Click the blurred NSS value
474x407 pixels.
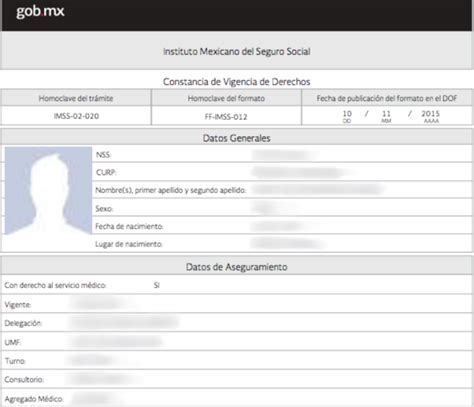pos(284,155)
